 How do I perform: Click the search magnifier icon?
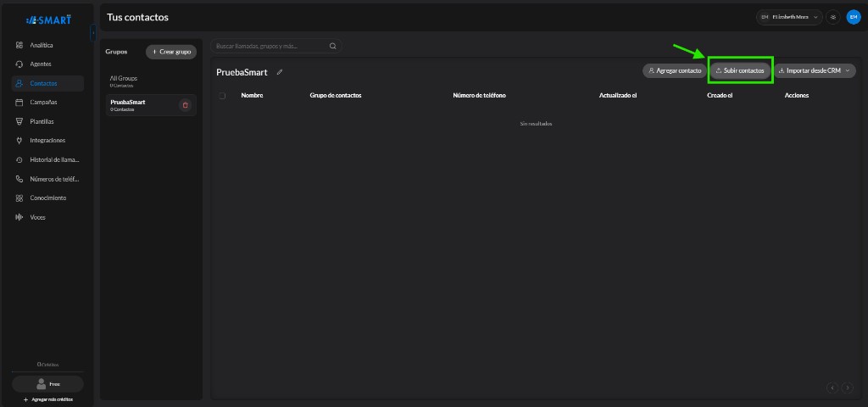(x=332, y=47)
